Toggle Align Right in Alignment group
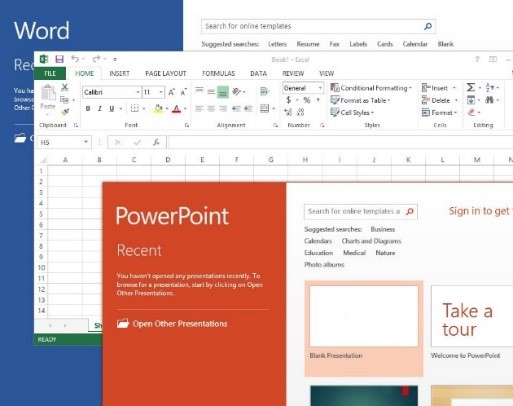This screenshot has height=406, width=513. (223, 109)
